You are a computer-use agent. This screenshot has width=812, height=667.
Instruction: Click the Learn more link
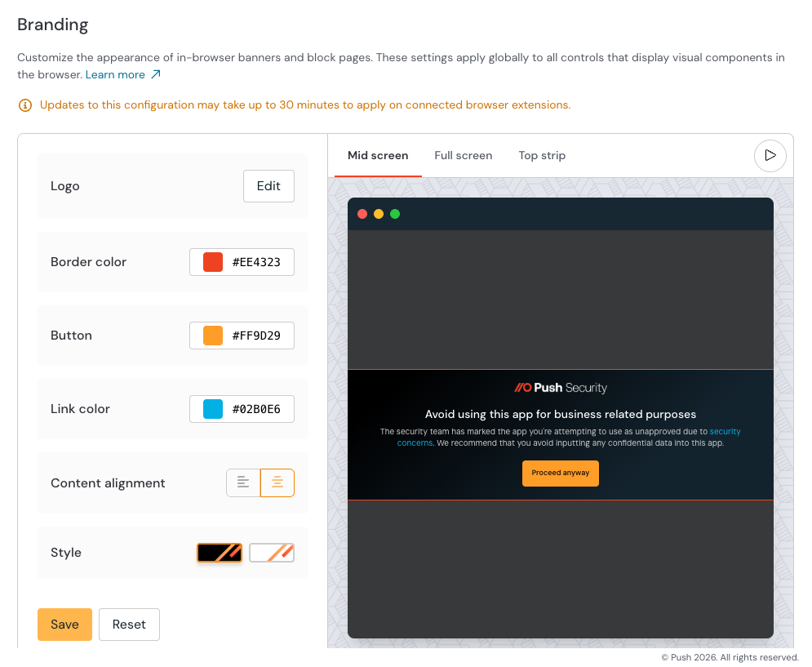click(x=114, y=73)
